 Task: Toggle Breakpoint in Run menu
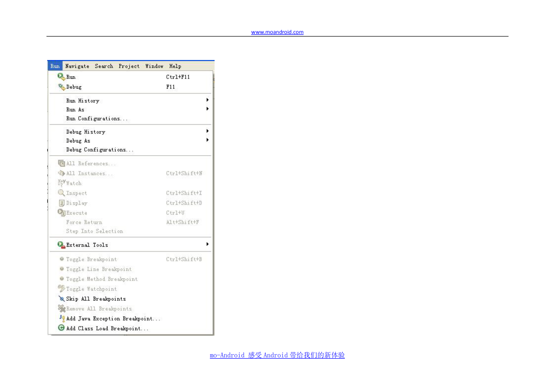click(x=91, y=259)
